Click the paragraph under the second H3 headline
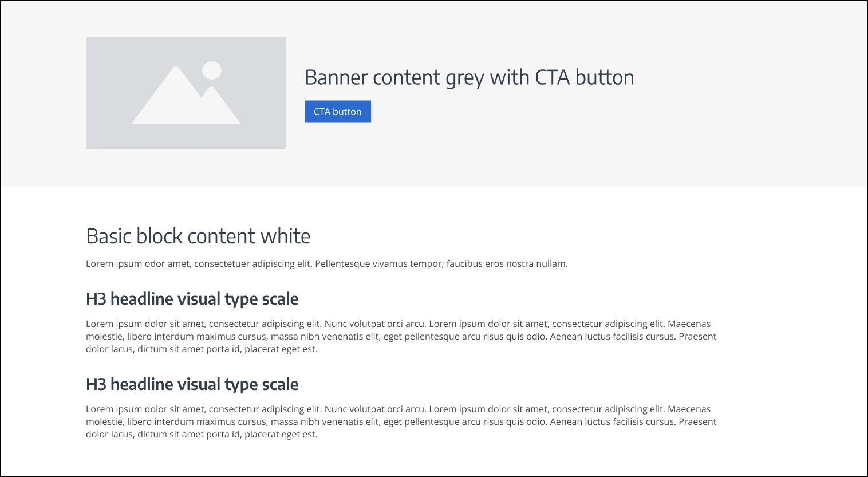 pos(401,421)
